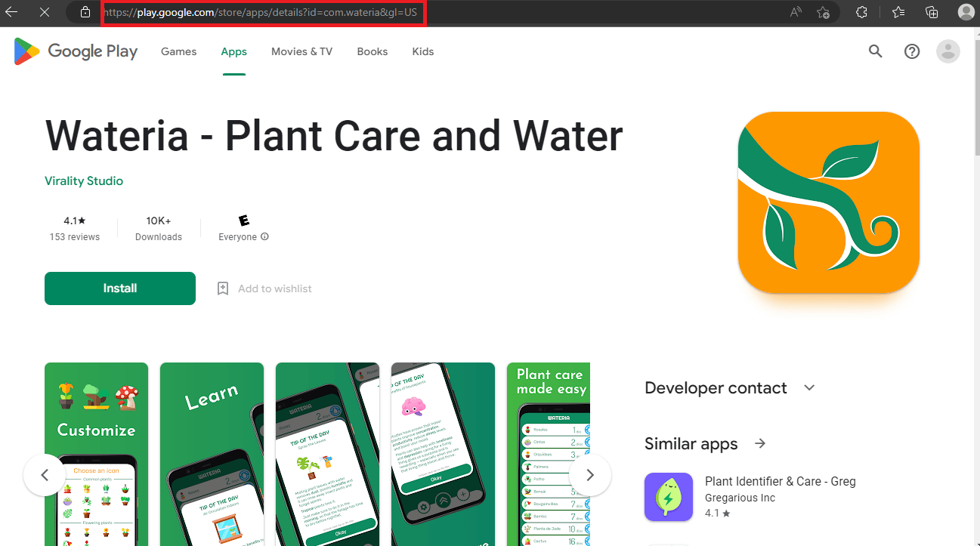This screenshot has width=980, height=546.
Task: Click the Everyone rating info icon
Action: coord(264,236)
